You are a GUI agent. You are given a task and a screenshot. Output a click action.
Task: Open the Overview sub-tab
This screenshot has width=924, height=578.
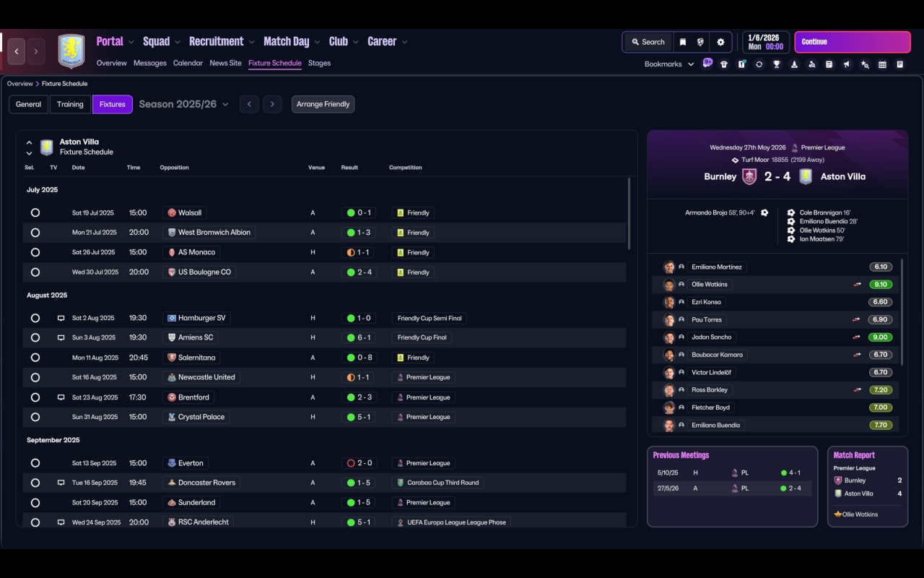pyautogui.click(x=112, y=63)
